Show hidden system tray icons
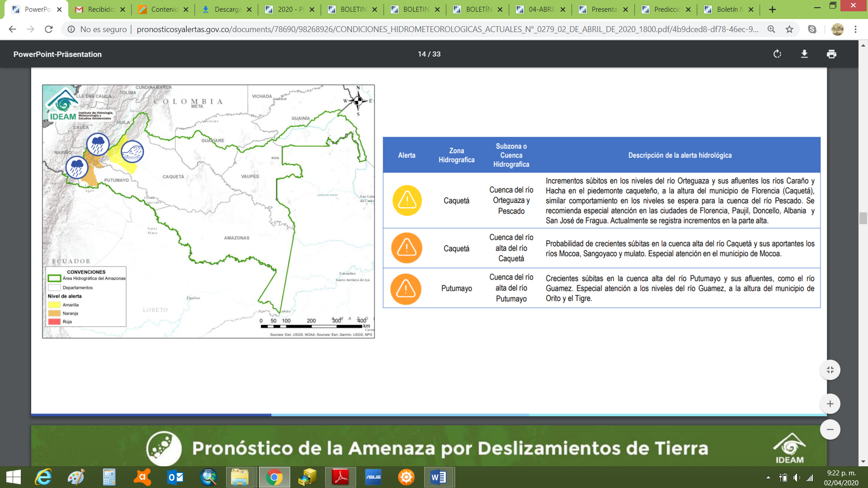868x488 pixels. (768, 478)
